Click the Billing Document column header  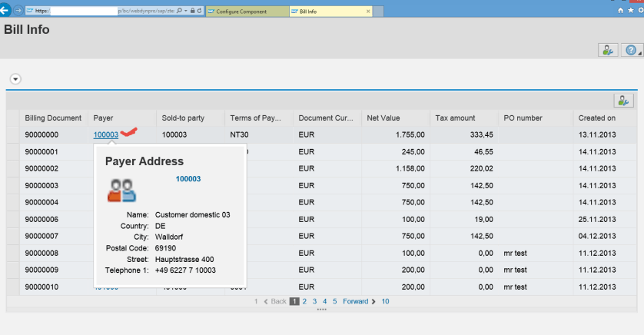[x=53, y=118]
